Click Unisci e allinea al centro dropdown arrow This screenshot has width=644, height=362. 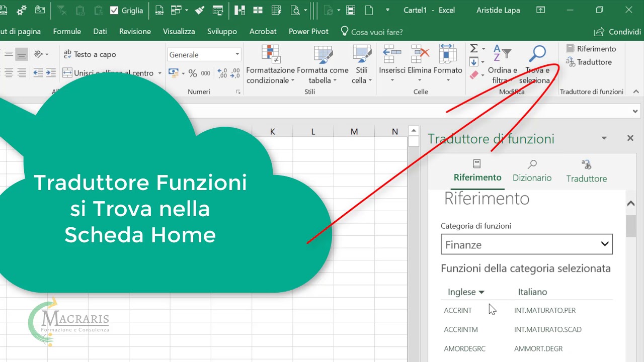click(x=159, y=73)
